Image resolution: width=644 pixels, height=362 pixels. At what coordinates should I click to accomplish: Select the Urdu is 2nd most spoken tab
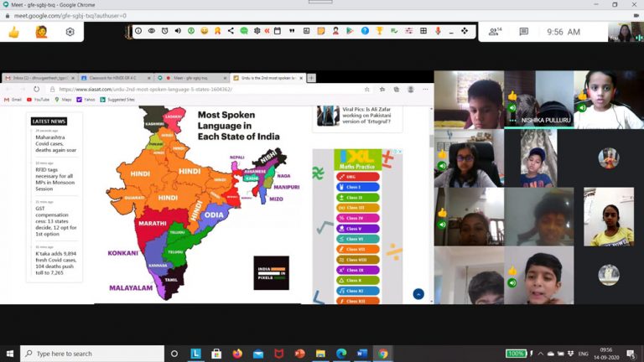(x=267, y=78)
